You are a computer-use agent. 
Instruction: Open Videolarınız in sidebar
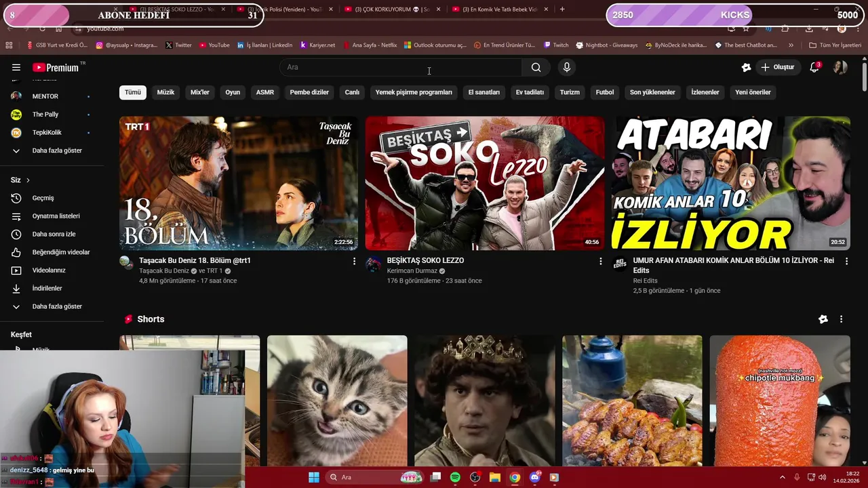point(52,270)
